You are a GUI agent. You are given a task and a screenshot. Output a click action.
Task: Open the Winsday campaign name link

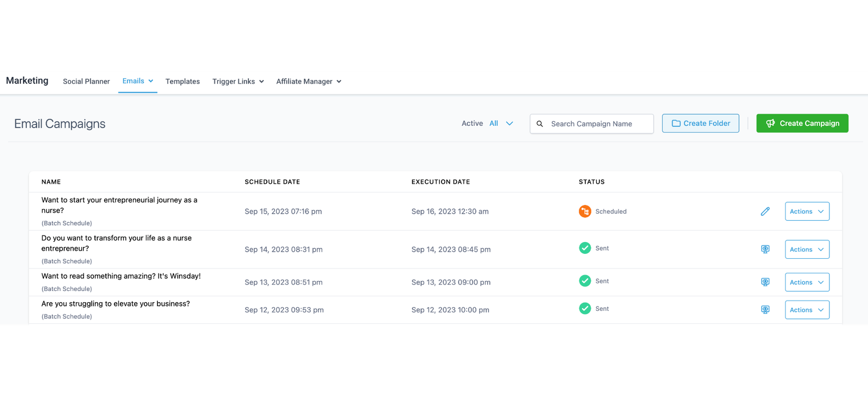tap(121, 276)
